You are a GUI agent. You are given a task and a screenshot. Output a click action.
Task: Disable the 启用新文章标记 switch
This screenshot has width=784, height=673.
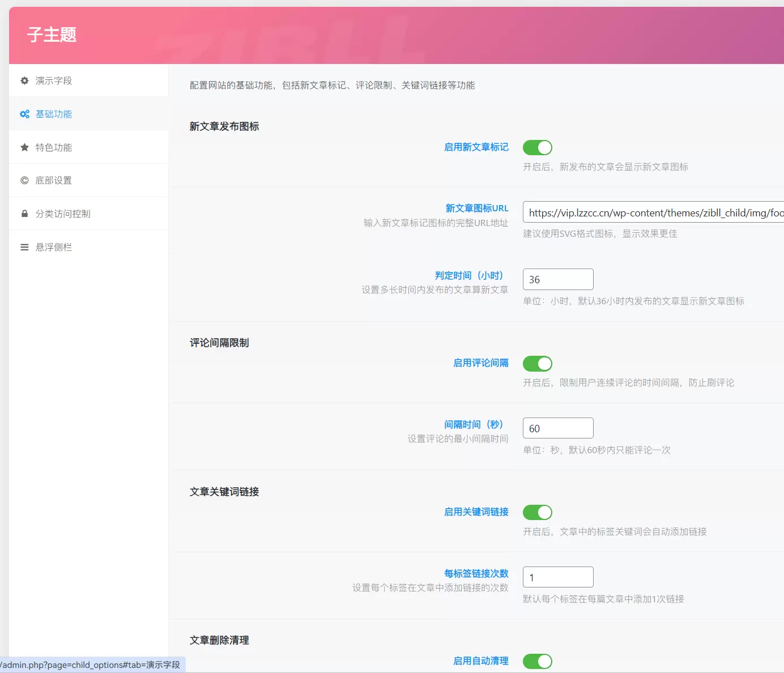[x=537, y=147]
